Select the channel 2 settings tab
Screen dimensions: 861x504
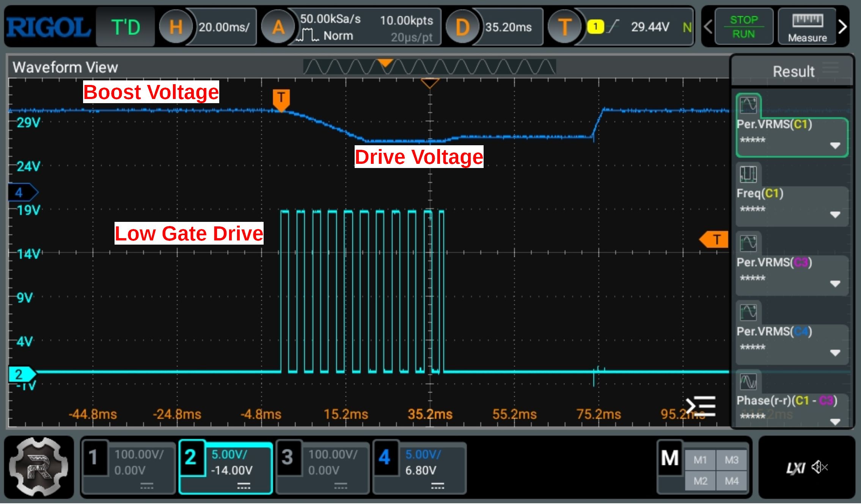pyautogui.click(x=225, y=466)
